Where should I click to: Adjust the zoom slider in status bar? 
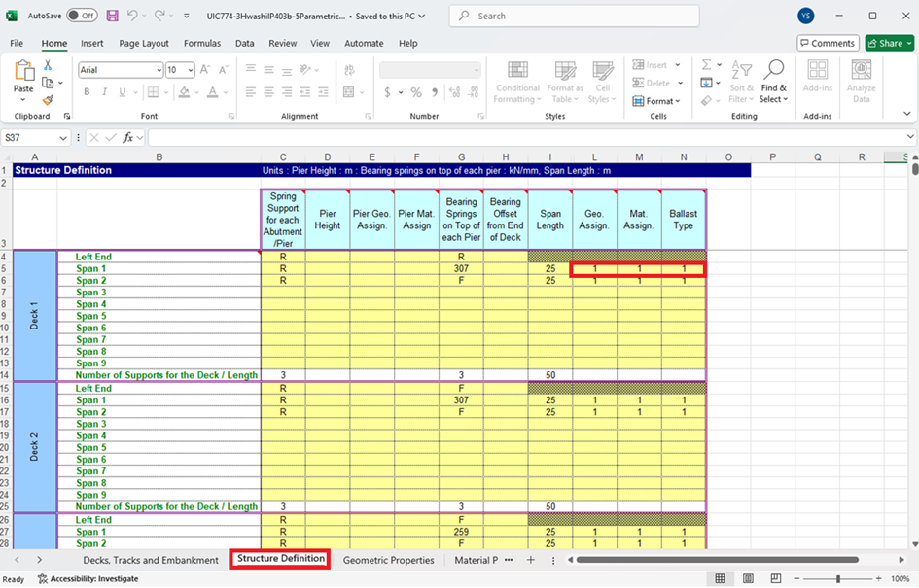(x=838, y=579)
